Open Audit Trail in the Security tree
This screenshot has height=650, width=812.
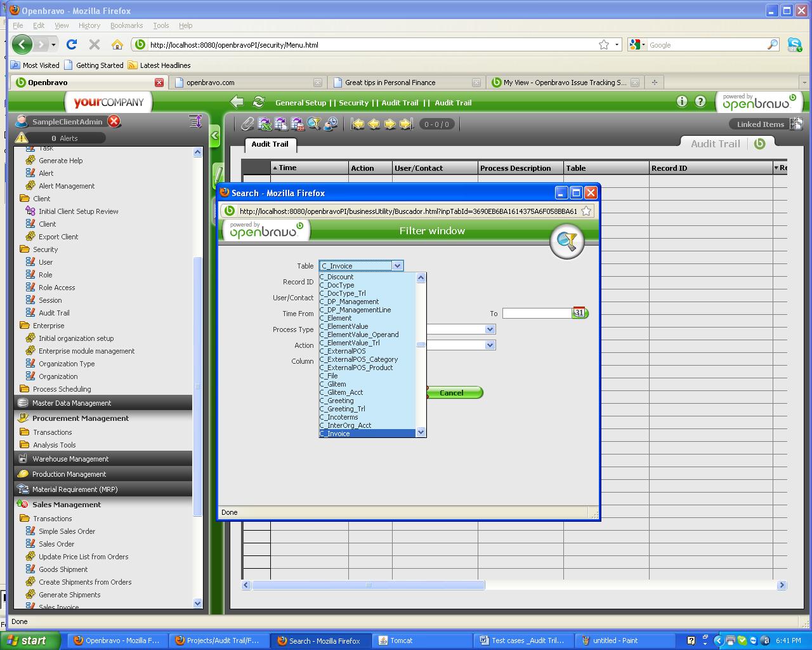click(54, 313)
